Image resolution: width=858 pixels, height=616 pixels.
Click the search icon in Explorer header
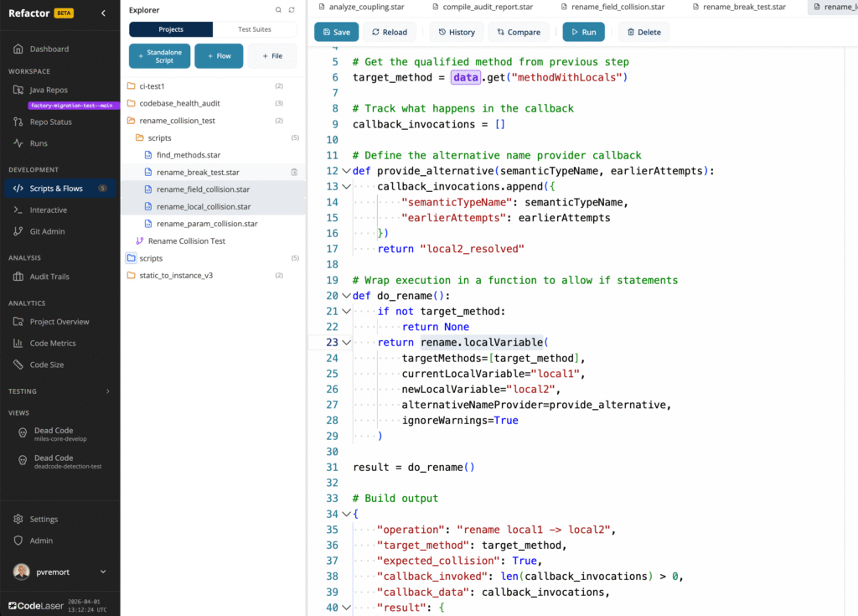279,10
